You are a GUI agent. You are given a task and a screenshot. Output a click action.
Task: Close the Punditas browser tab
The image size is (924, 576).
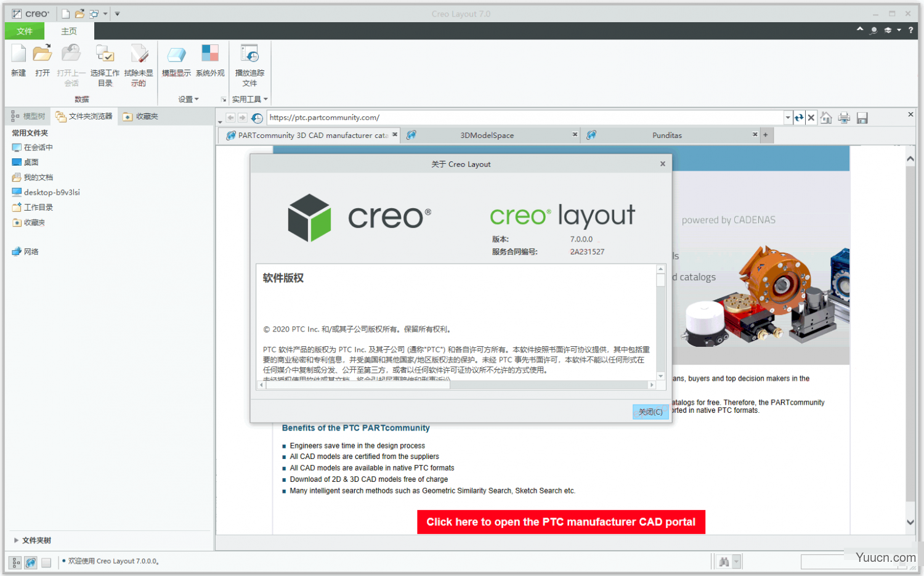pyautogui.click(x=755, y=134)
